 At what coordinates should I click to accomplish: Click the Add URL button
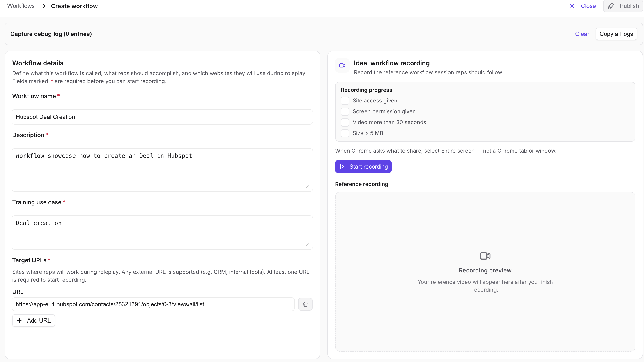pos(34,320)
